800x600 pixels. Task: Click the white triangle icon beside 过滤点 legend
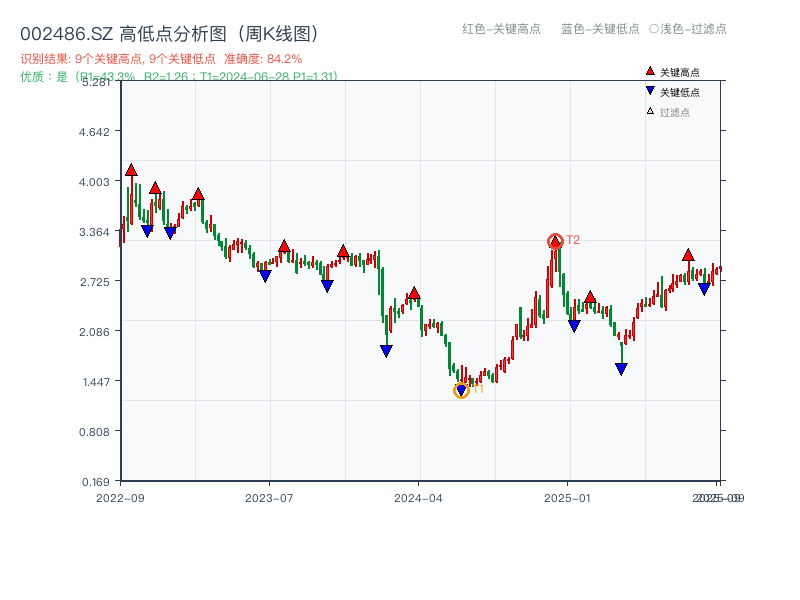pyautogui.click(x=650, y=111)
